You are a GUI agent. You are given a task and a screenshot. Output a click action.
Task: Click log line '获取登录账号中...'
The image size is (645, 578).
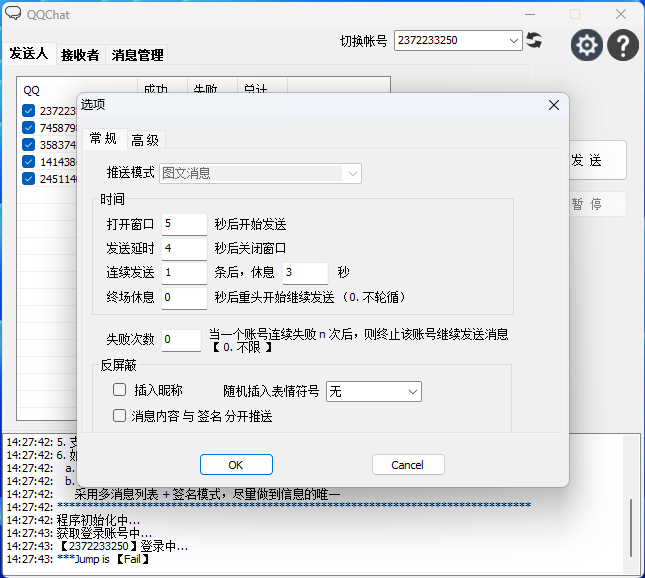[x=104, y=533]
